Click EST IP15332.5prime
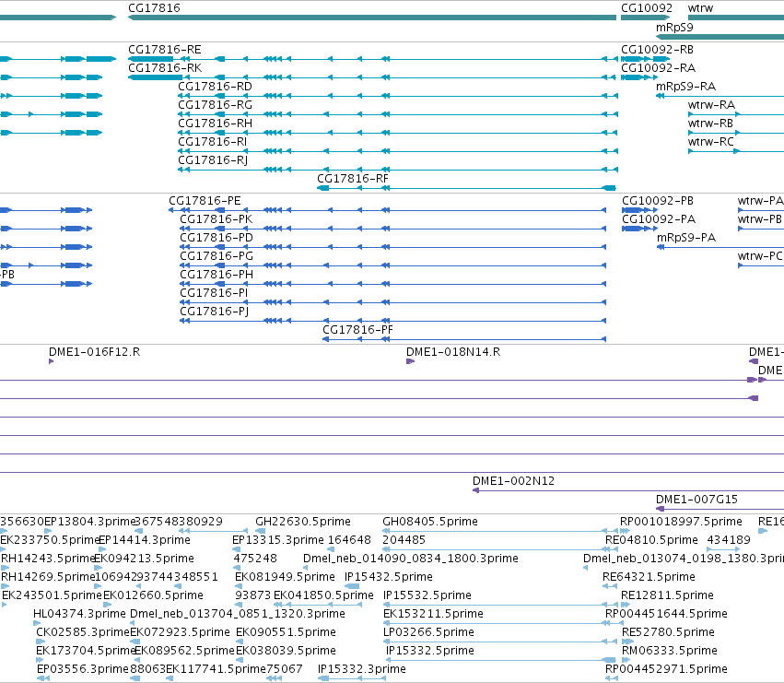The width and height of the screenshot is (784, 683). (430, 651)
